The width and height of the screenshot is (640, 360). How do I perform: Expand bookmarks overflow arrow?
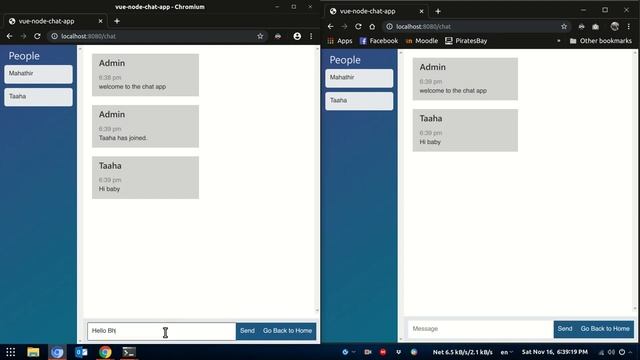(558, 41)
